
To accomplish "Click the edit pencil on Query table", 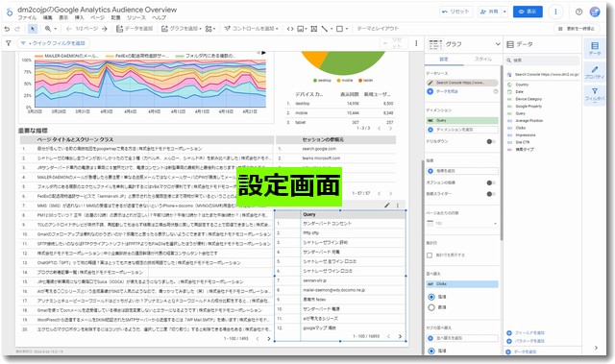I will (x=386, y=205).
